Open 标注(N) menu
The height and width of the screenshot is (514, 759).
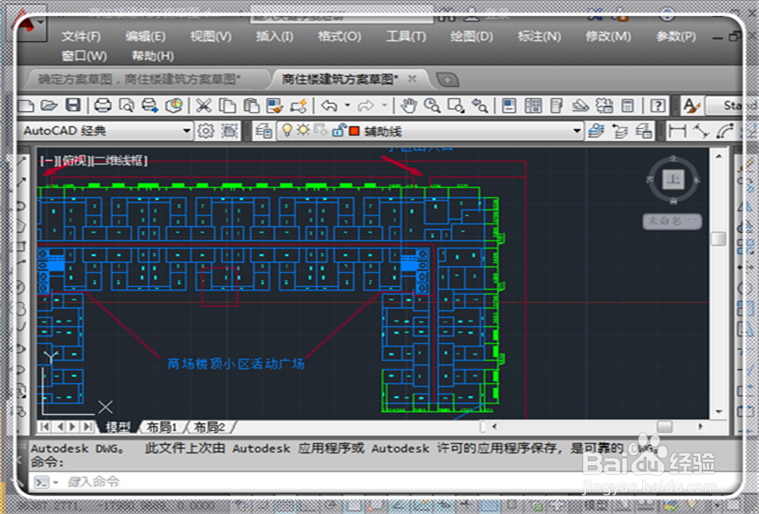pyautogui.click(x=539, y=36)
